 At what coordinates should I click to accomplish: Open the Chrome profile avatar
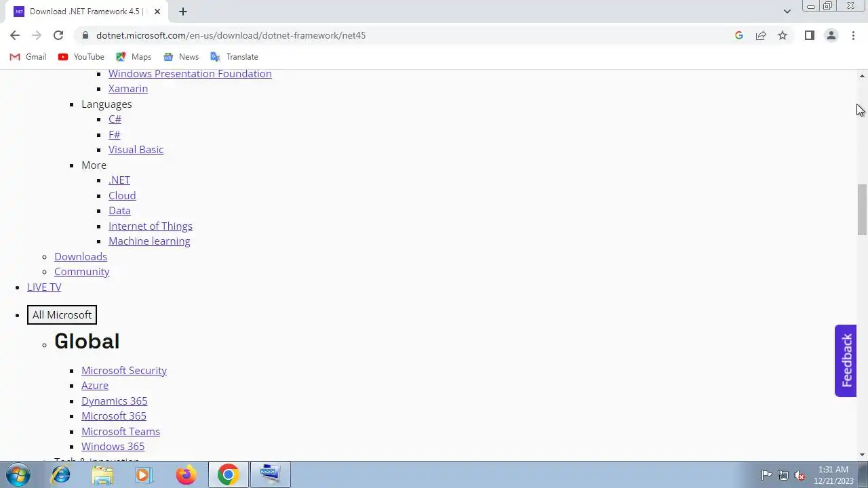[x=831, y=35]
